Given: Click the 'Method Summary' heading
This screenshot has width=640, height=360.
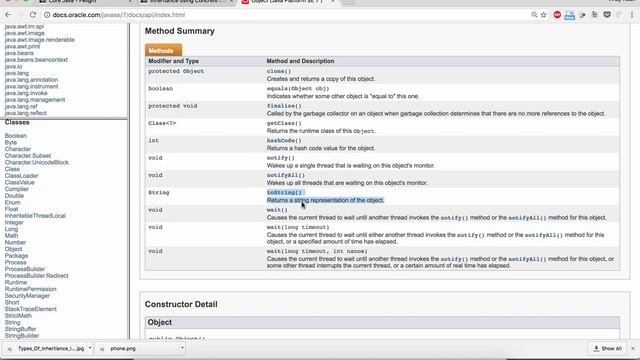Looking at the screenshot, I should pyautogui.click(x=180, y=31).
